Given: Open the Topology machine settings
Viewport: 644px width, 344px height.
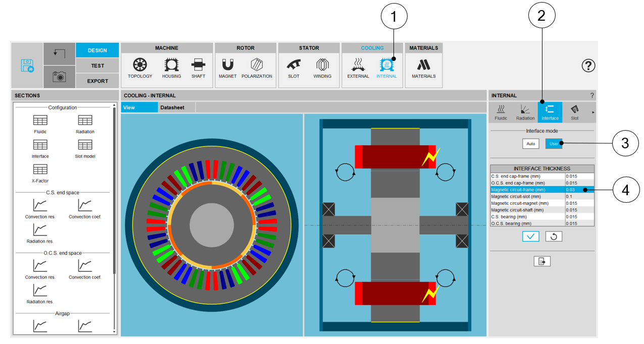Looking at the screenshot, I should click(x=140, y=68).
